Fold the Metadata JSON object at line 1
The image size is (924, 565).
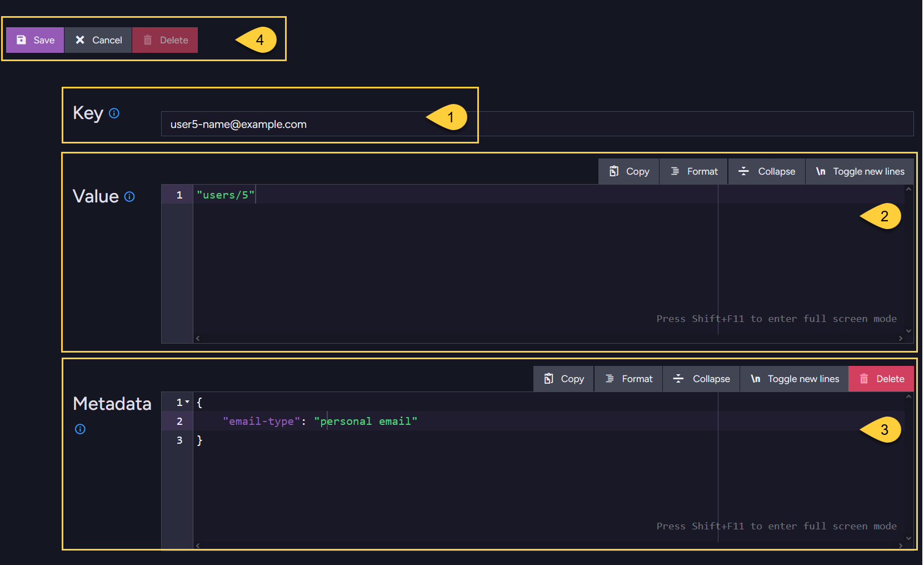(x=187, y=402)
